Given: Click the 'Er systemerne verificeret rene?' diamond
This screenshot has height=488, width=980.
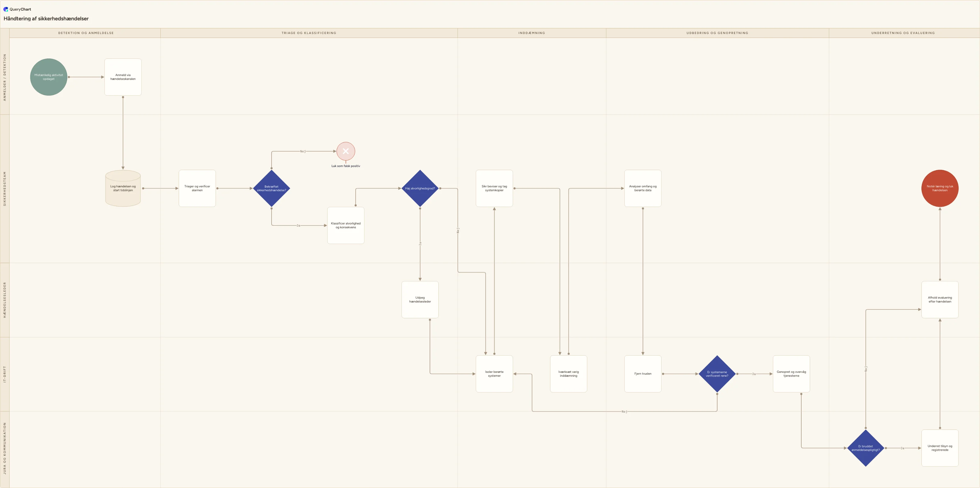Looking at the screenshot, I should 717,374.
